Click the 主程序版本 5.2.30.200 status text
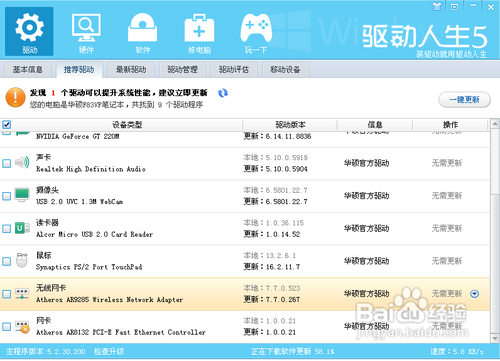Screen dimensions: 500x361 [45, 351]
